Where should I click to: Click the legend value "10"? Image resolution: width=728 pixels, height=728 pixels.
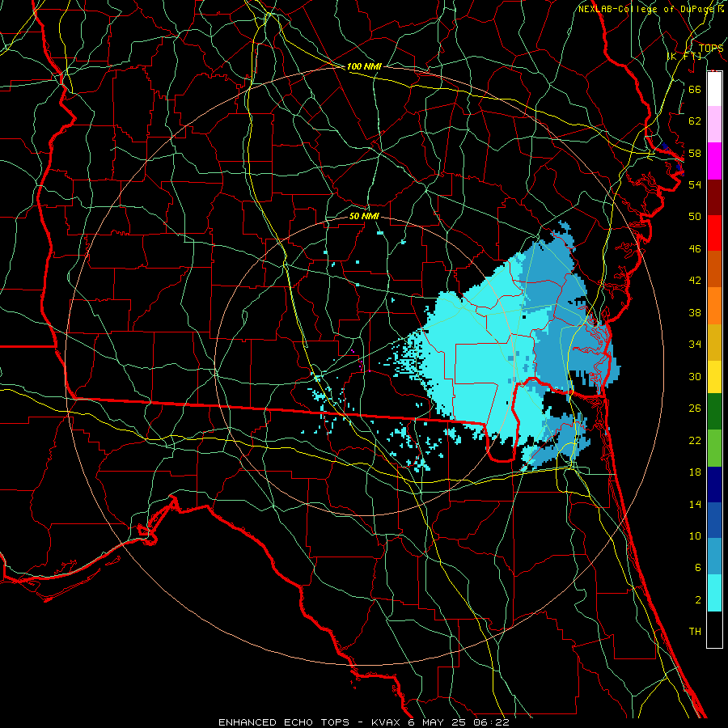tap(695, 536)
